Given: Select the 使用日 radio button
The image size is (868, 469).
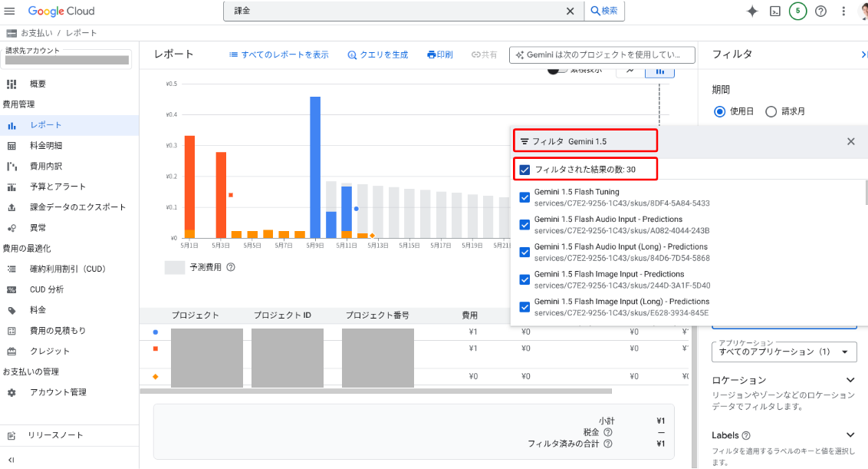Looking at the screenshot, I should coord(720,111).
